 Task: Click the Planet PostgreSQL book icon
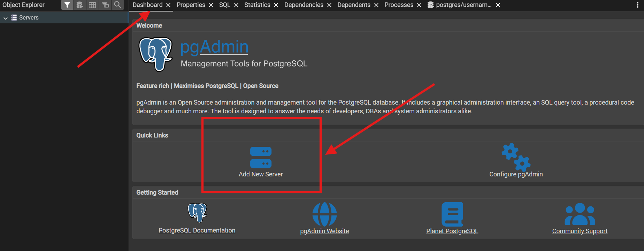click(452, 214)
